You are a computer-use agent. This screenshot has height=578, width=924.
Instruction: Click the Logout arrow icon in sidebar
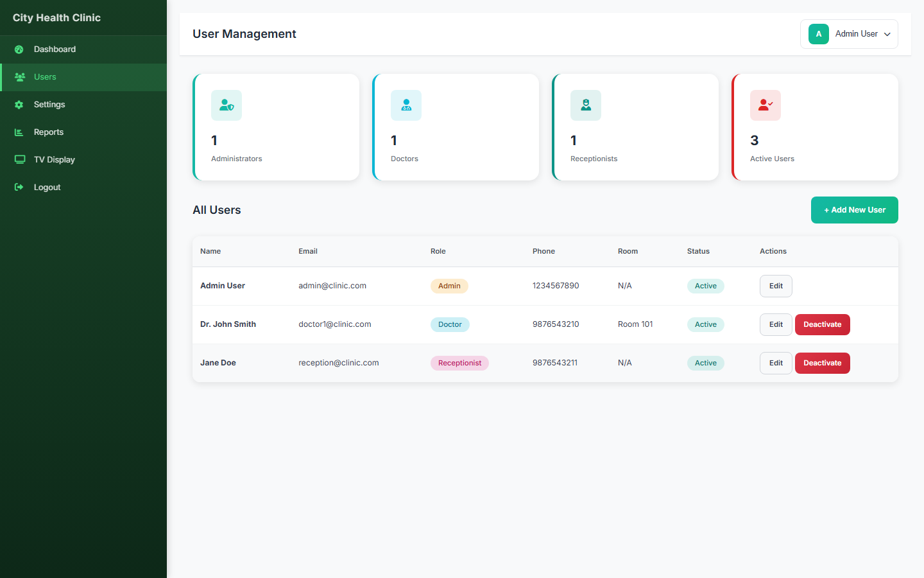point(19,188)
